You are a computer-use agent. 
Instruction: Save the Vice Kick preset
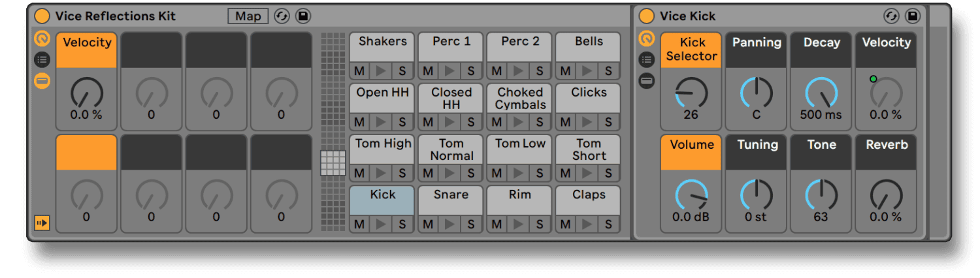pyautogui.click(x=913, y=16)
